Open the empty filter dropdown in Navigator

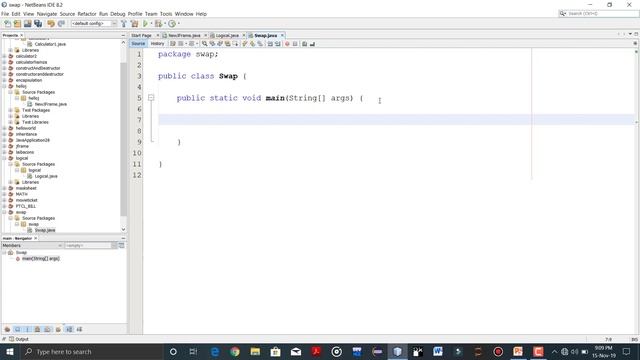(91, 245)
